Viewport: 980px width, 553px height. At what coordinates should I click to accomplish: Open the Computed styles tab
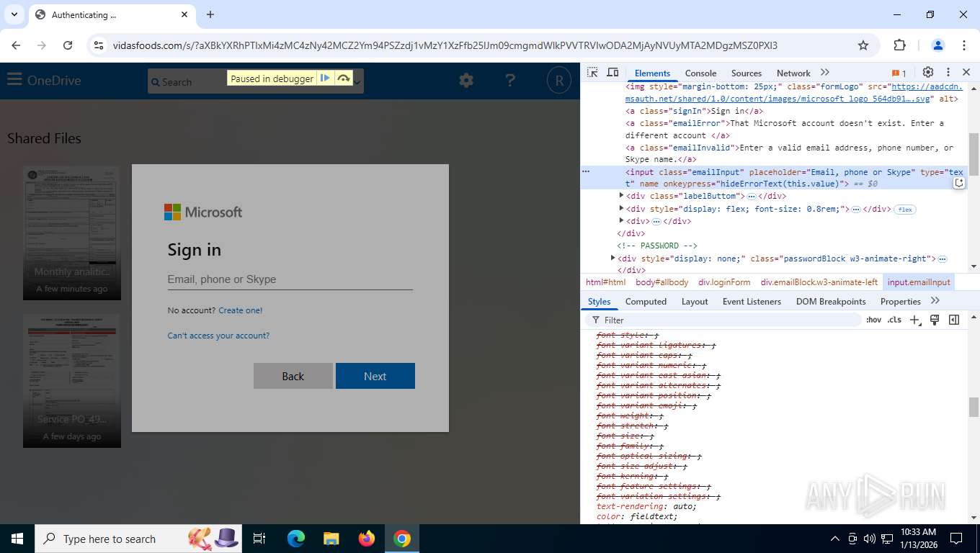click(646, 302)
